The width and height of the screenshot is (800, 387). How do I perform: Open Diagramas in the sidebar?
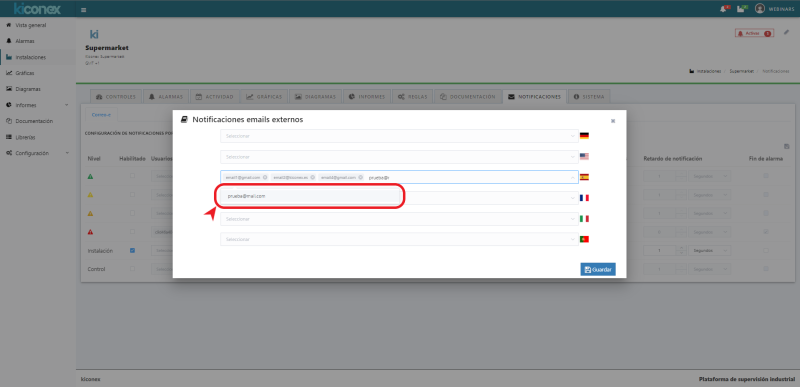28,89
